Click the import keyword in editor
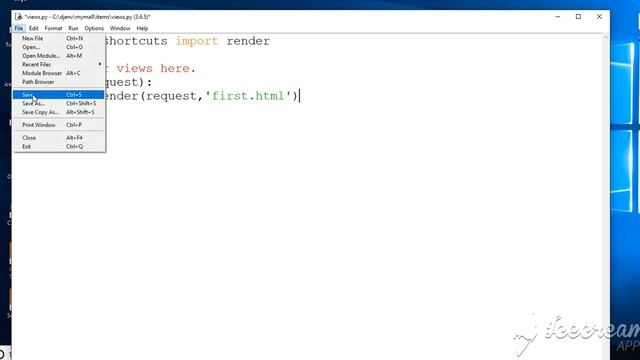 click(x=197, y=41)
